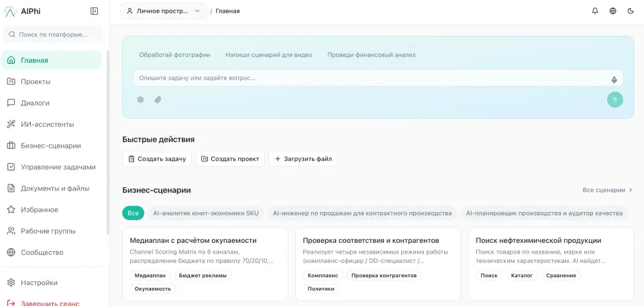Click the Настройки gear icon
Viewport: 644px width, 306px height.
pyautogui.click(x=11, y=283)
